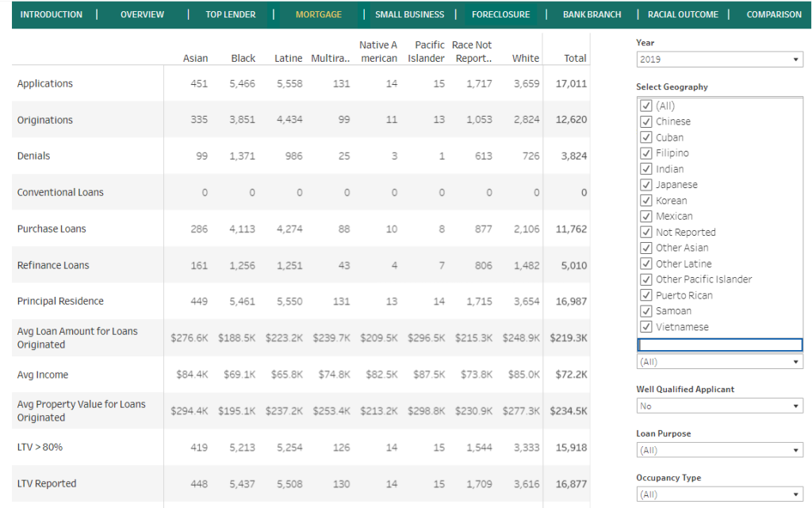Open the Well Qualified Applicant dropdown
The height and width of the screenshot is (508, 812).
pos(719,406)
